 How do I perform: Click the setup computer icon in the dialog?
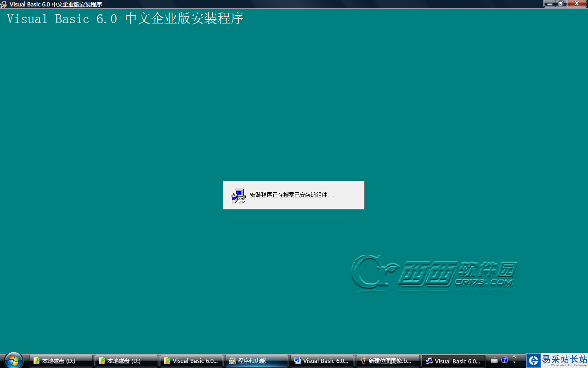pos(238,196)
